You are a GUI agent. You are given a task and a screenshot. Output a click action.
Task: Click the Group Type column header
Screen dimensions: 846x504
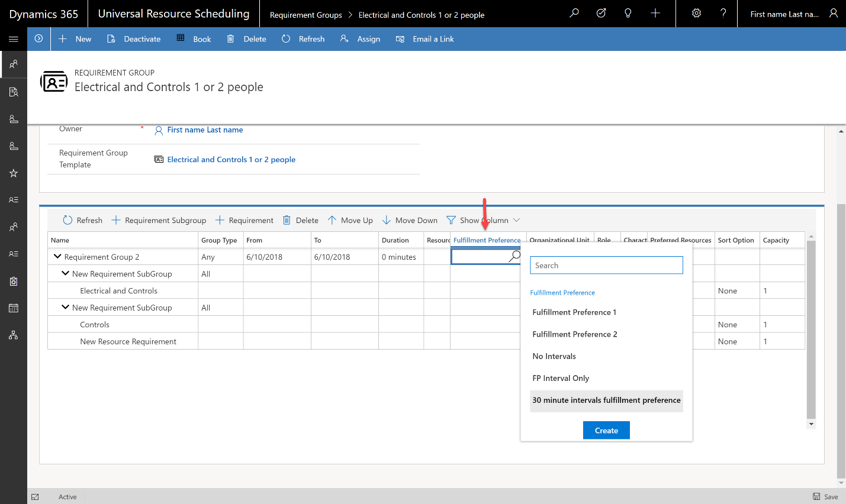219,240
